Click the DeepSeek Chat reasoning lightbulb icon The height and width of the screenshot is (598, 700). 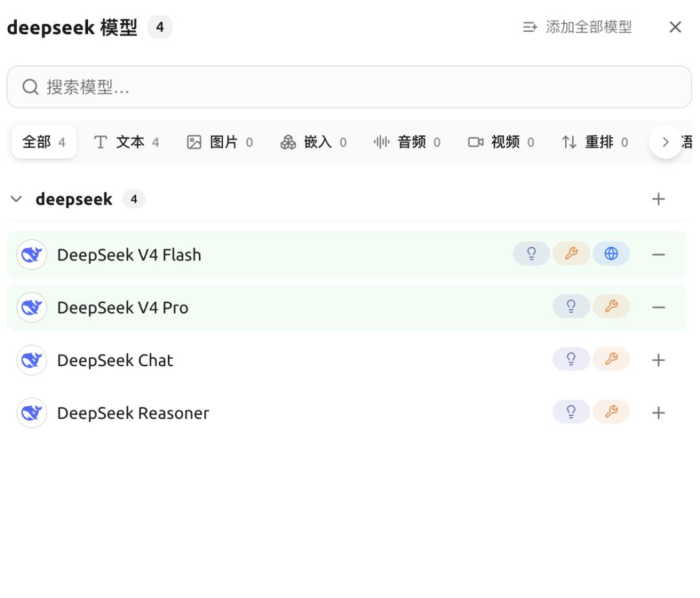pyautogui.click(x=571, y=359)
